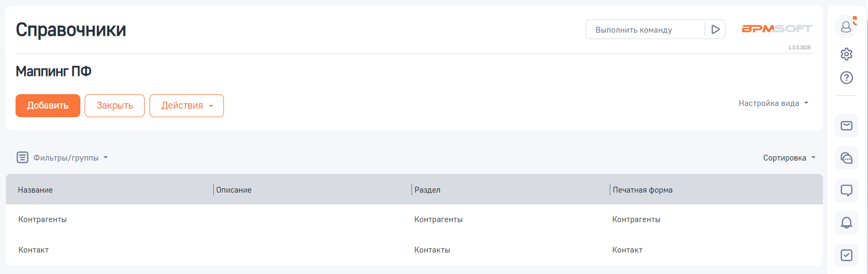The image size is (868, 274).
Task: Show the notifications bell icon
Action: point(847,223)
